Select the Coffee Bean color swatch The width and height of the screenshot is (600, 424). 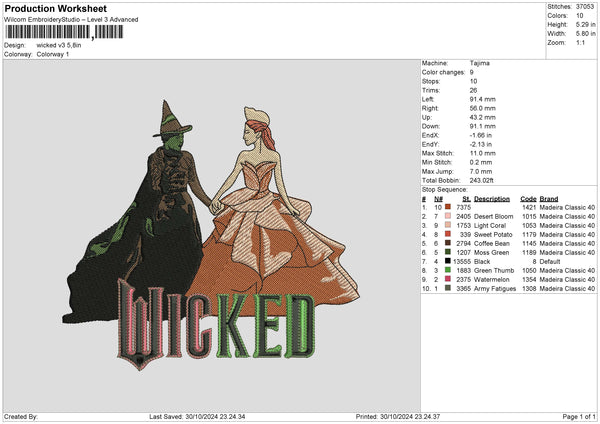tap(448, 243)
